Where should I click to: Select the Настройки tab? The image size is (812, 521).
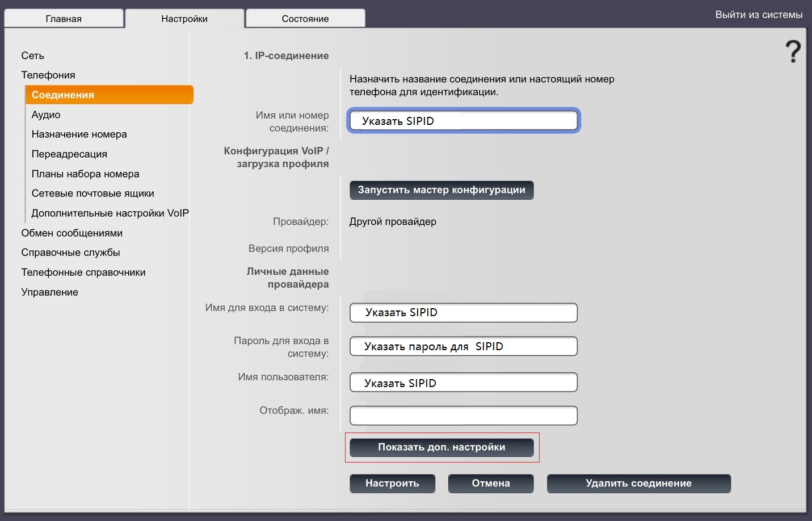(x=184, y=19)
